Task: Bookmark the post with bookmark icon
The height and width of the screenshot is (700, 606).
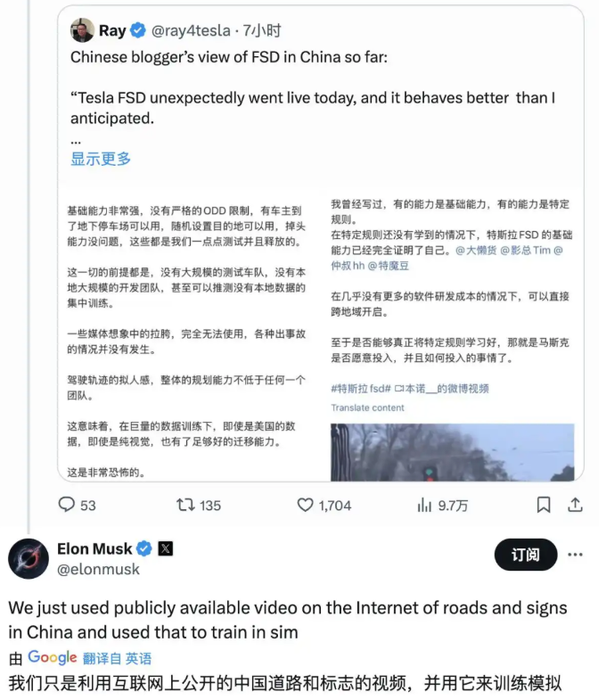Action: (543, 505)
